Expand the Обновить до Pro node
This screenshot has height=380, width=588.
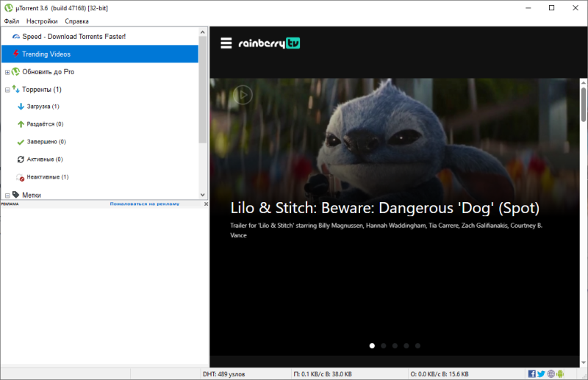[x=7, y=72]
